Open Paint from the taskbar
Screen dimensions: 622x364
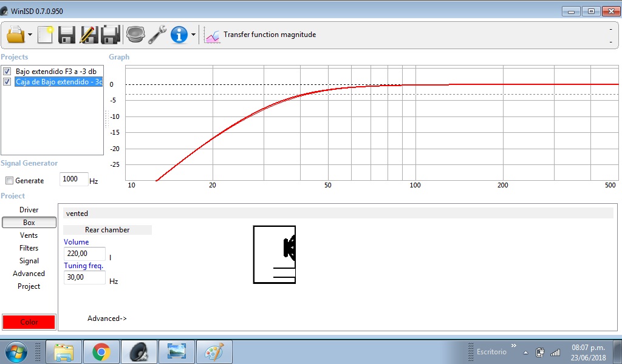pyautogui.click(x=214, y=352)
